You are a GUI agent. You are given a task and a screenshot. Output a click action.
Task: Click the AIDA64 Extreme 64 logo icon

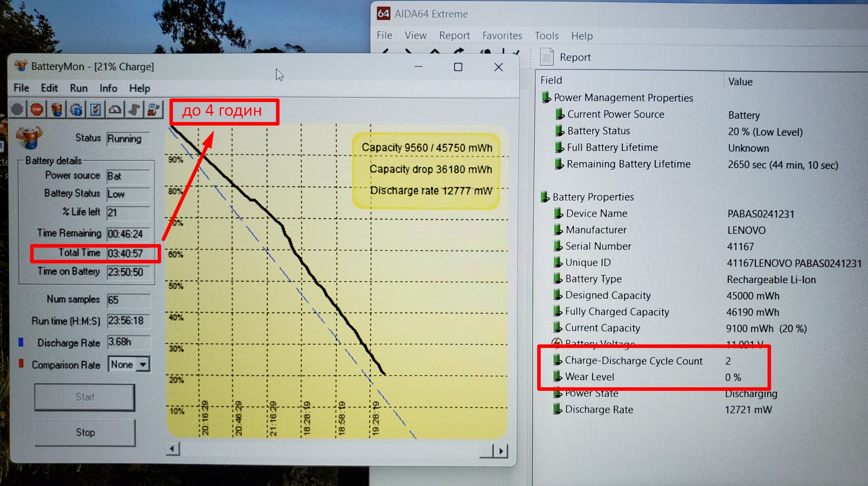pyautogui.click(x=383, y=14)
